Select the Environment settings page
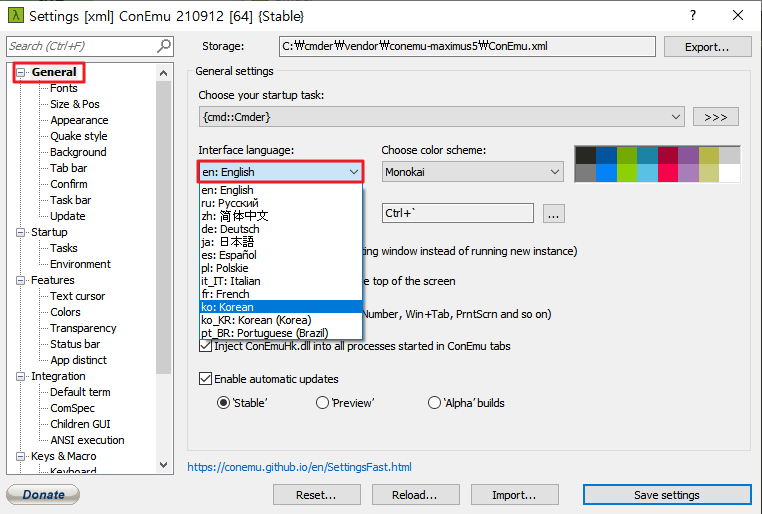Screen dimensions: 762x514 click(80, 264)
